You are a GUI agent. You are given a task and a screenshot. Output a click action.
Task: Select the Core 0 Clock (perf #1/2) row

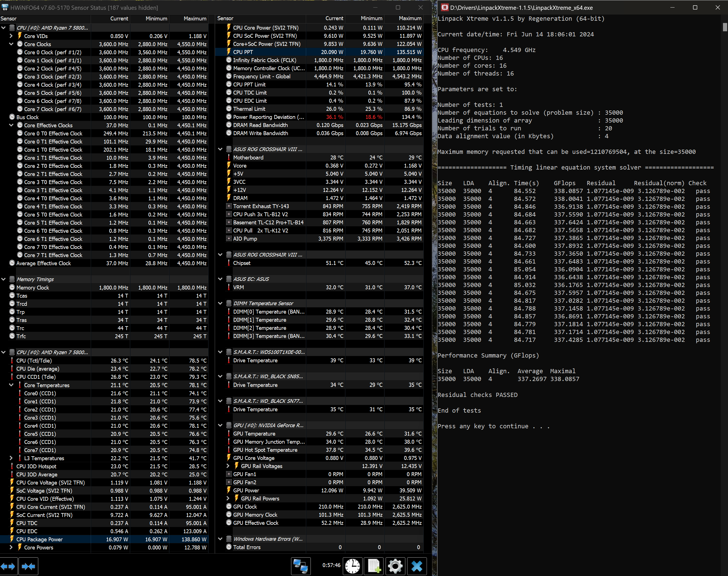click(x=104, y=52)
